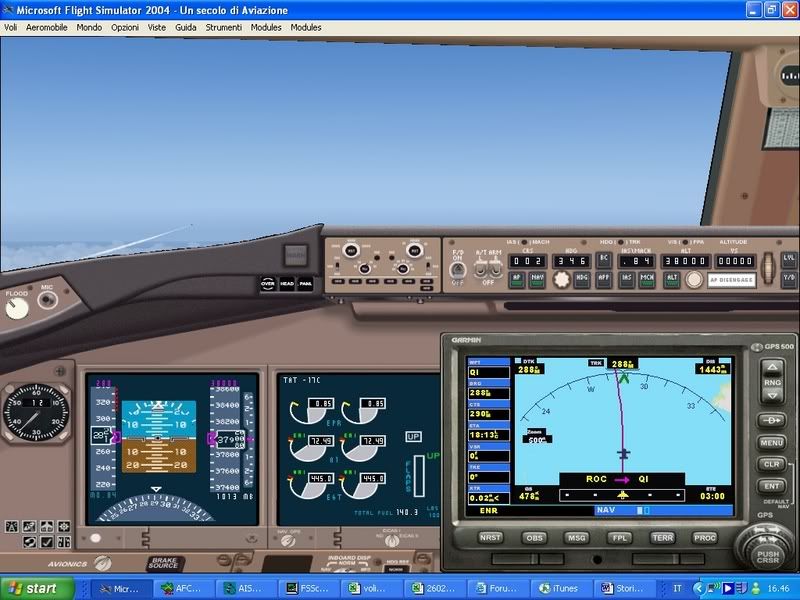Open the Foru... taskbar window
The width and height of the screenshot is (800, 600).
(497, 588)
